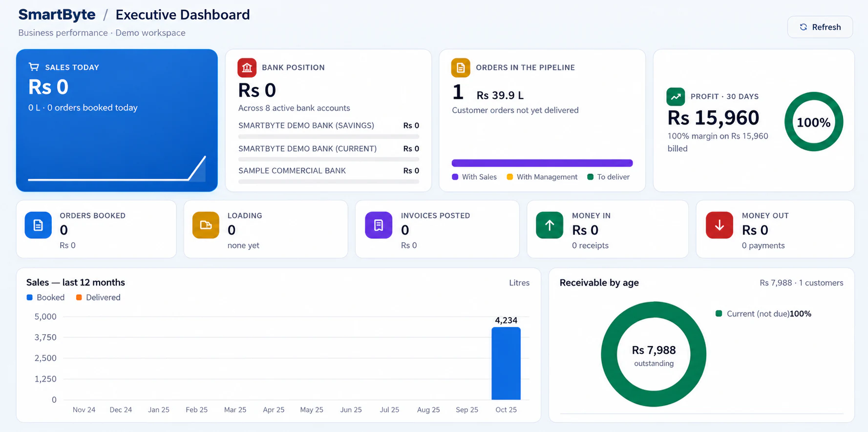Click the orange document icon for Orders in the Pipeline
Viewport: 868px width, 432px height.
(x=461, y=68)
